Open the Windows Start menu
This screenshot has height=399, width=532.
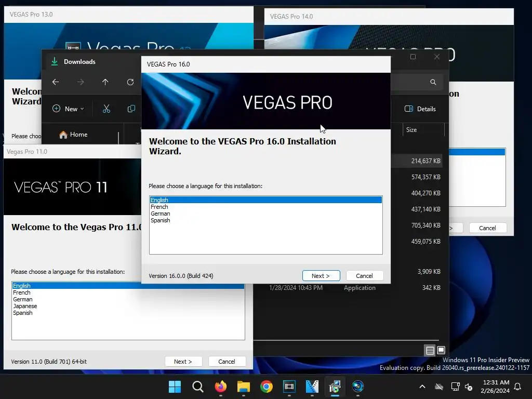(175, 387)
